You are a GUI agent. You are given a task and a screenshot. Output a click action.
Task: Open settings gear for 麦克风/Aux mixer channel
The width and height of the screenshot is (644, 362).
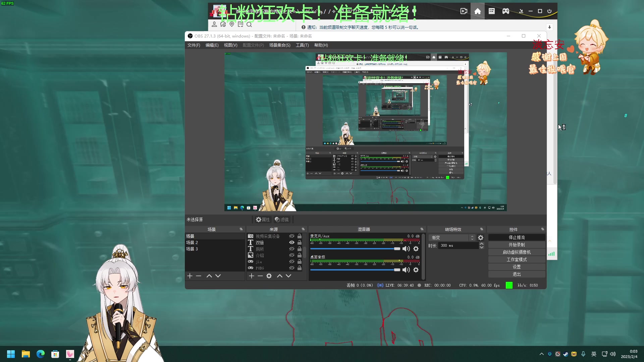416,249
